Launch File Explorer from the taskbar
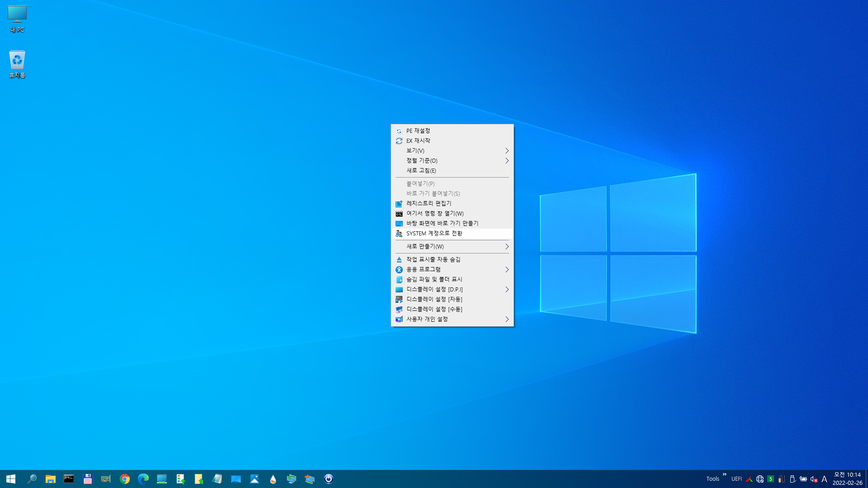Screen dimensions: 868x488 [x=50, y=479]
